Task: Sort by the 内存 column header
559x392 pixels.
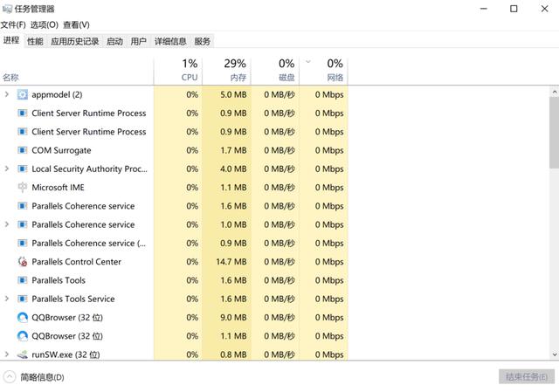Action: click(x=227, y=71)
